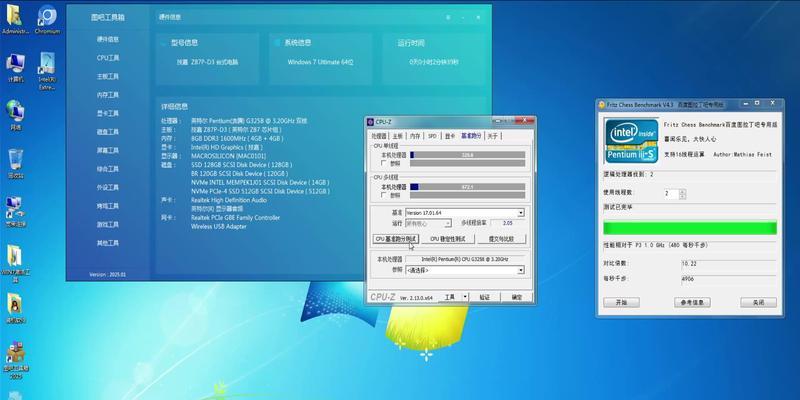Open 磁盘工具 in the 图吧工具箱 sidebar
800x400 pixels.
pos(108,132)
